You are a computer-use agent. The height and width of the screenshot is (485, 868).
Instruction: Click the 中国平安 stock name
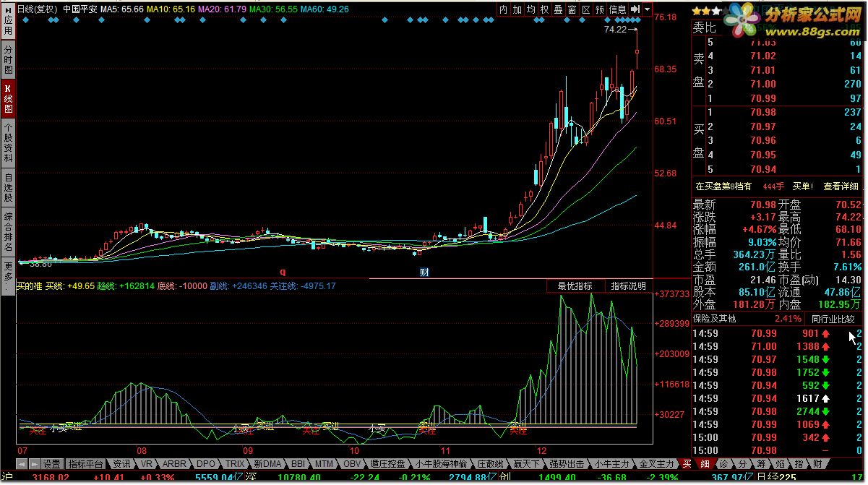pos(80,9)
